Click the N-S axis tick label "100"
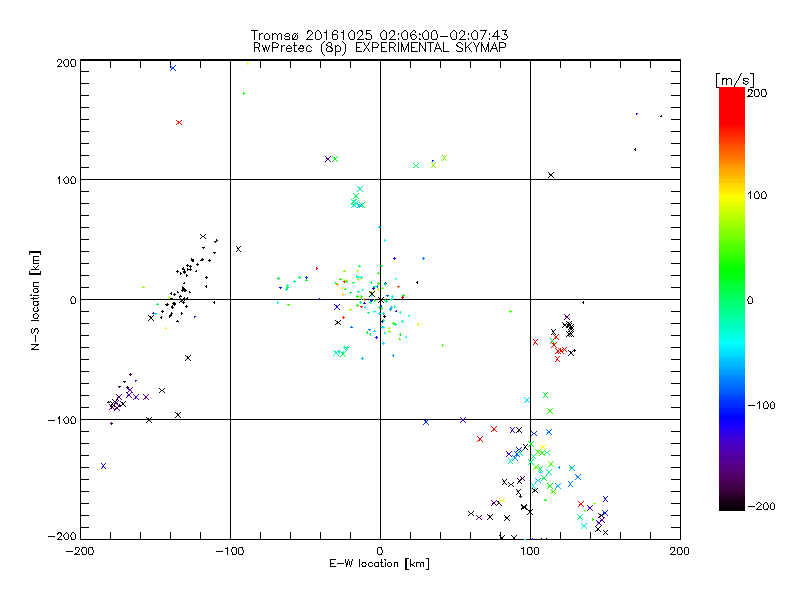 tap(66, 180)
